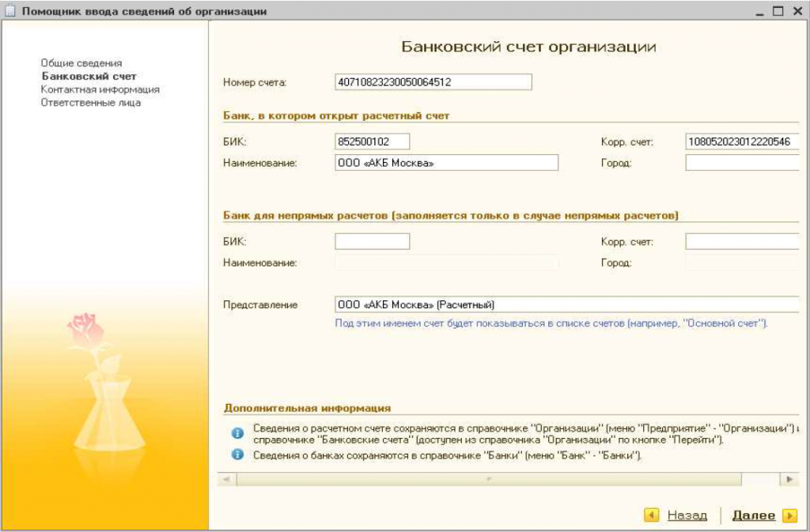Click the first blue info icon
The width and height of the screenshot is (810, 532).
[237, 433]
